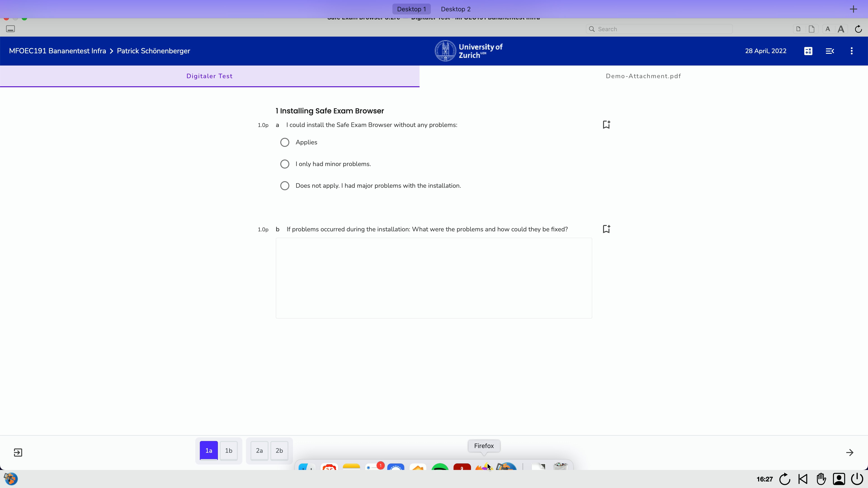Select "Does not apply" major problems option
Viewport: 868px width, 488px height.
pos(285,185)
